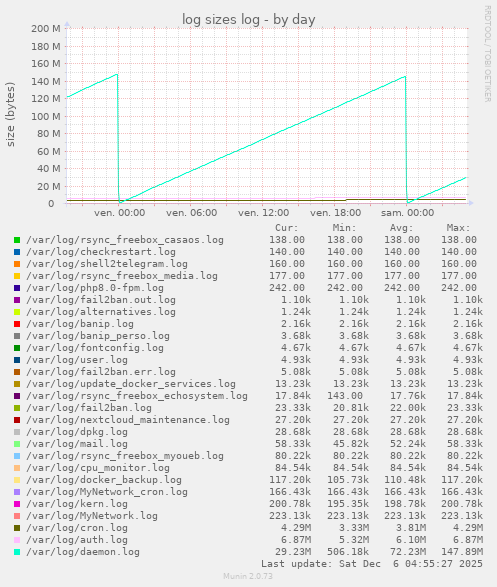Click the auth.log Avg value 6.10M
This screenshot has height=587, width=497.
411,540
